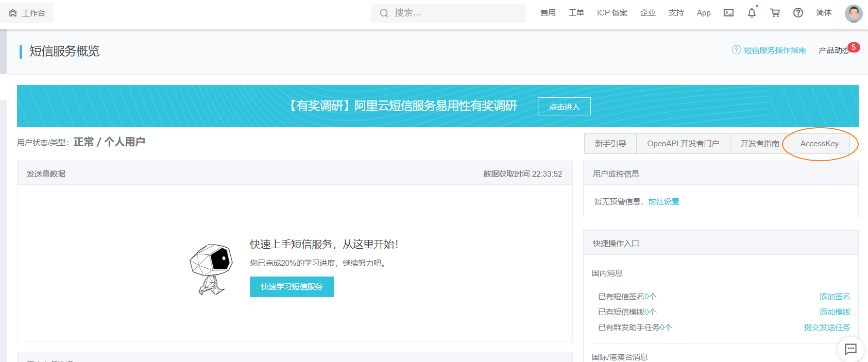Open the 短信服务操作指南 link
The width and height of the screenshot is (868, 362).
click(x=774, y=50)
